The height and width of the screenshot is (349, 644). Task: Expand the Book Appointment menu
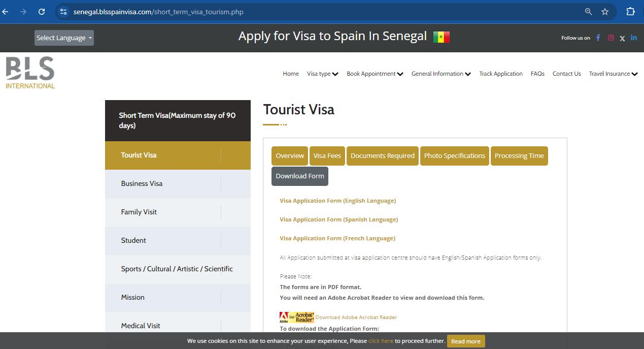(x=375, y=74)
